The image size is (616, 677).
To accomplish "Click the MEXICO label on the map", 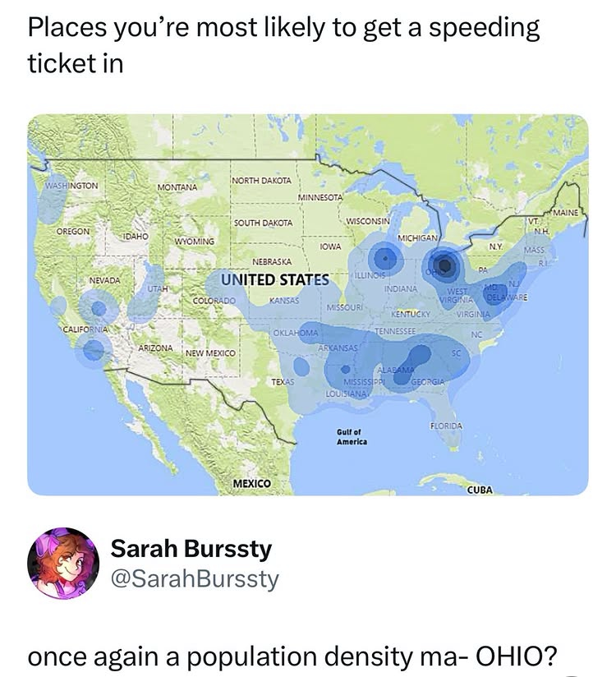I will [x=251, y=483].
